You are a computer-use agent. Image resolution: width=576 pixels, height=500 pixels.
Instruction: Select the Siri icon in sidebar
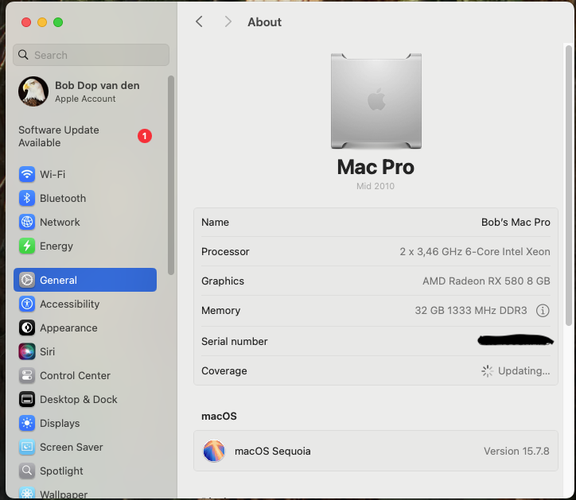[x=27, y=352]
